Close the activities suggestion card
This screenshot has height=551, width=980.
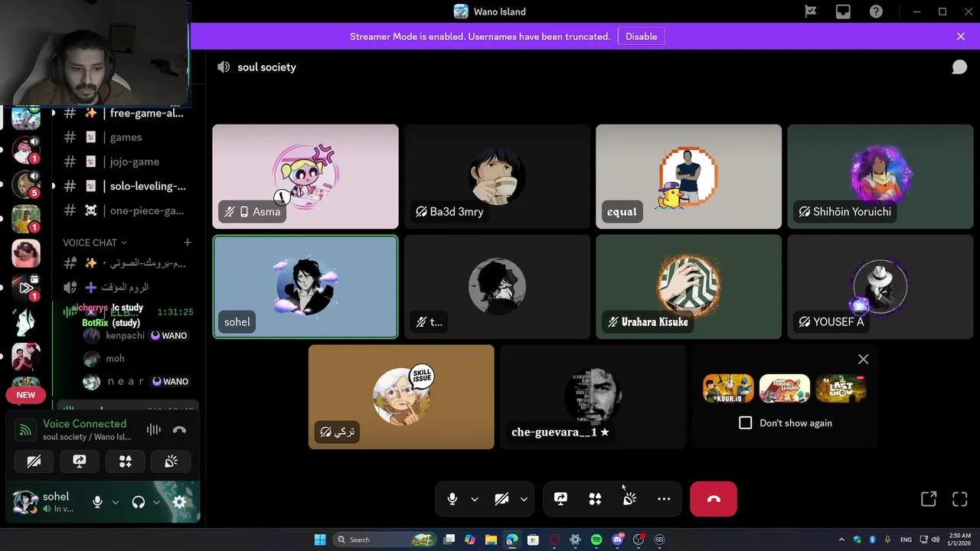(x=864, y=359)
